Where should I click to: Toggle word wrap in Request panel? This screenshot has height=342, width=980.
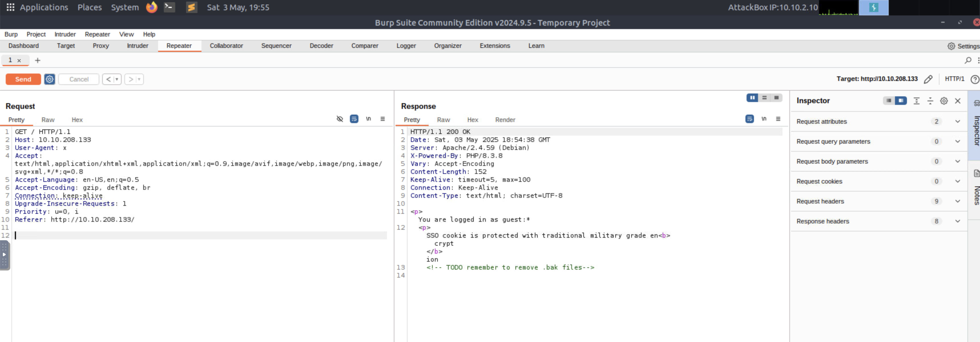pyautogui.click(x=354, y=119)
